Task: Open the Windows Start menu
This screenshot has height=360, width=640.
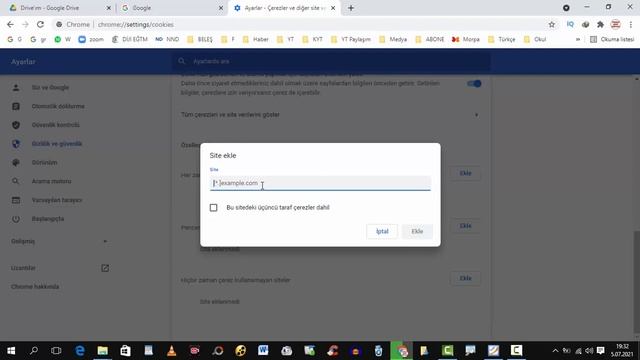Action: click(11, 351)
